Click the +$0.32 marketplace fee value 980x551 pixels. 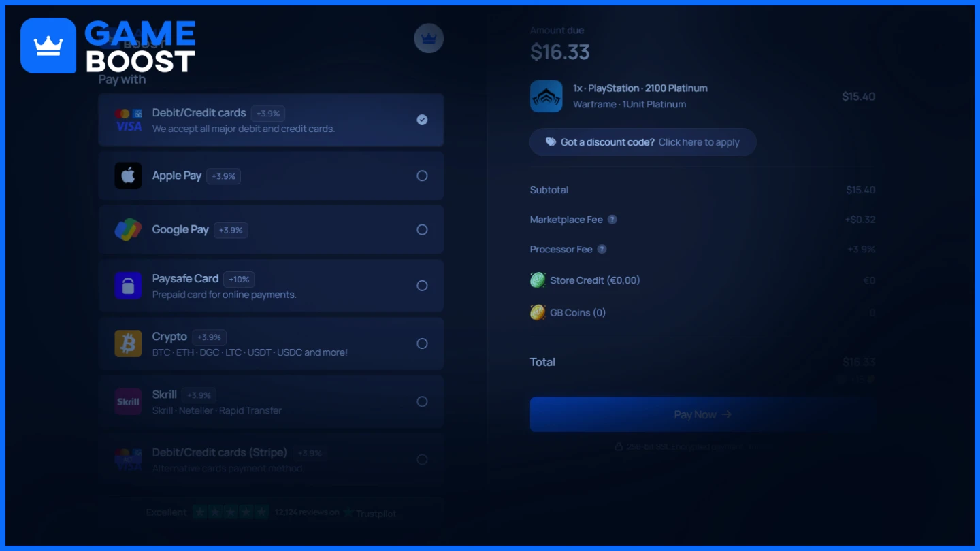pyautogui.click(x=860, y=220)
